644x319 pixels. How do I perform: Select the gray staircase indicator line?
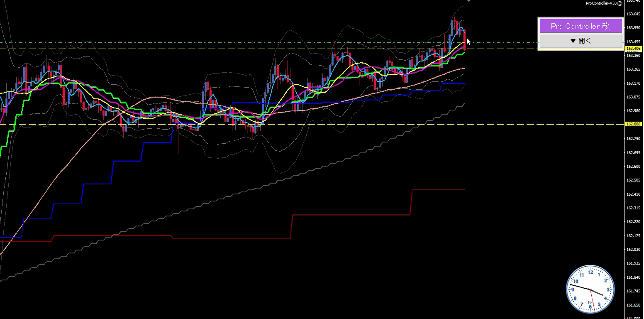[x=232, y=195]
